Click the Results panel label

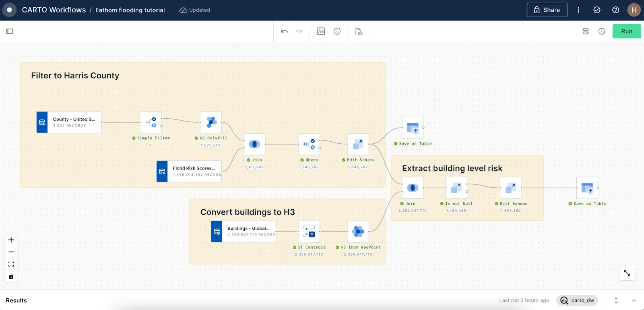[17, 300]
